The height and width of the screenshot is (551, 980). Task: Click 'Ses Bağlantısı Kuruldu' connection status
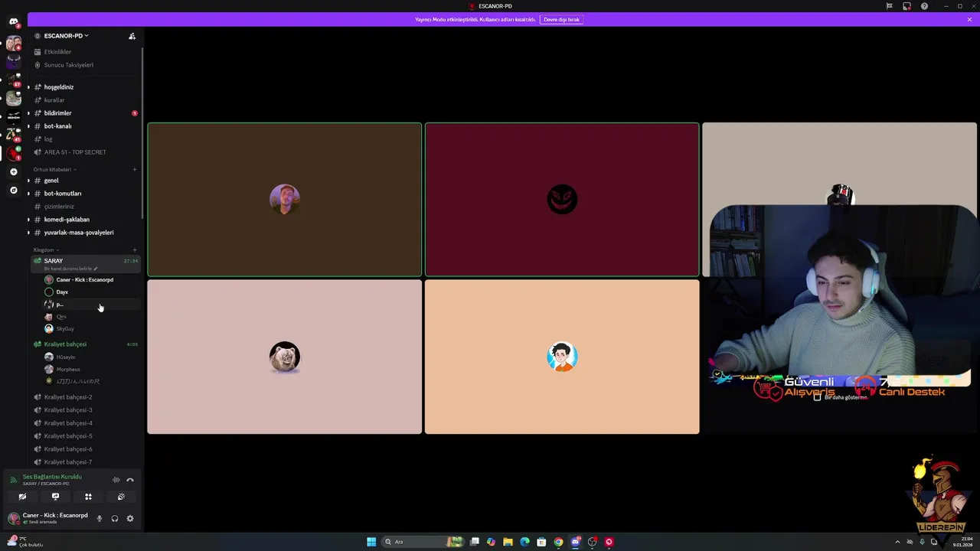click(x=52, y=477)
